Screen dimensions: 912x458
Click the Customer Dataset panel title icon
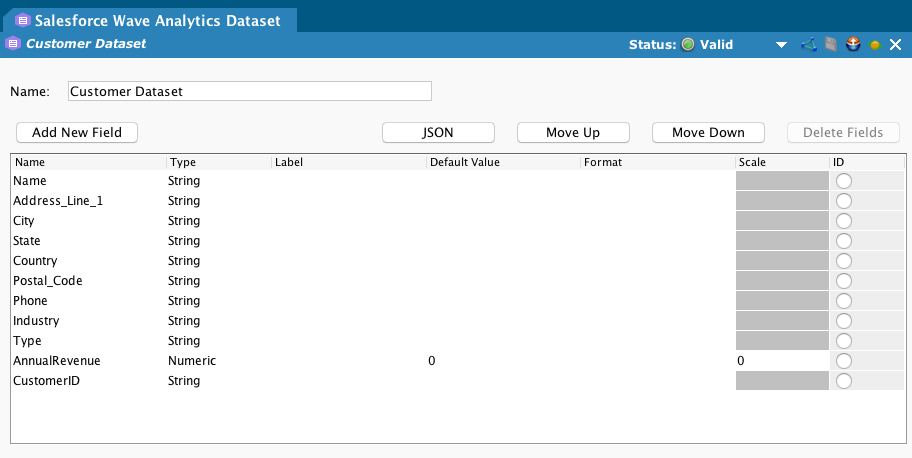13,44
